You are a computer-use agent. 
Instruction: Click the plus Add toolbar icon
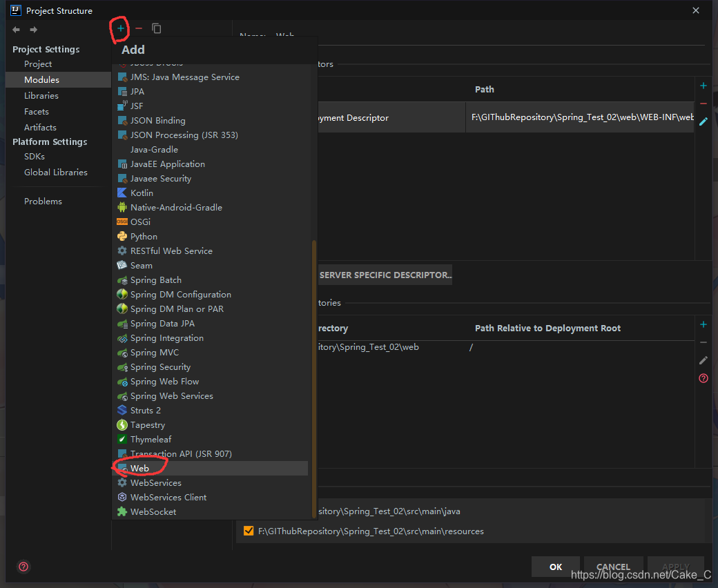pyautogui.click(x=120, y=28)
